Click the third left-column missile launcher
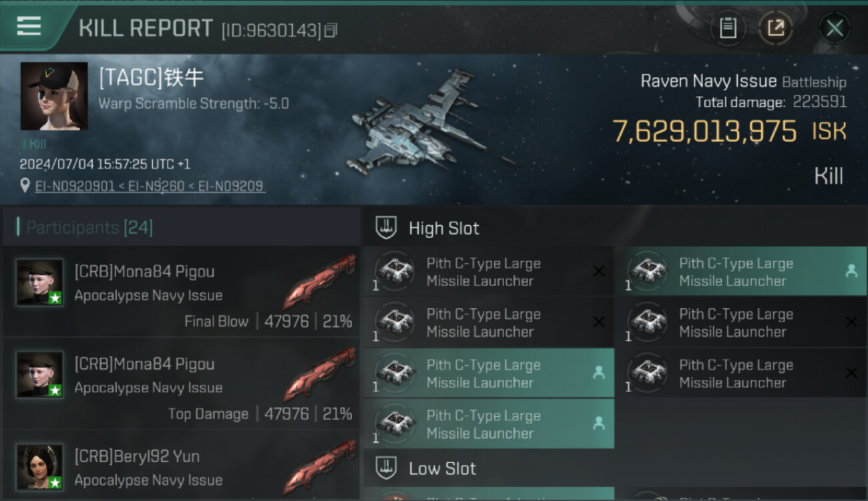Image resolution: width=868 pixels, height=501 pixels. (x=488, y=373)
